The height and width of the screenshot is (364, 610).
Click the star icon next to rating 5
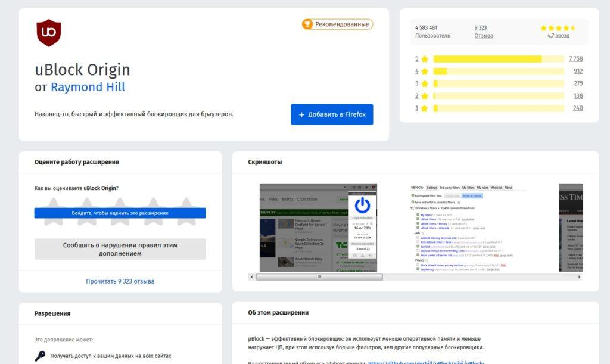pyautogui.click(x=424, y=59)
